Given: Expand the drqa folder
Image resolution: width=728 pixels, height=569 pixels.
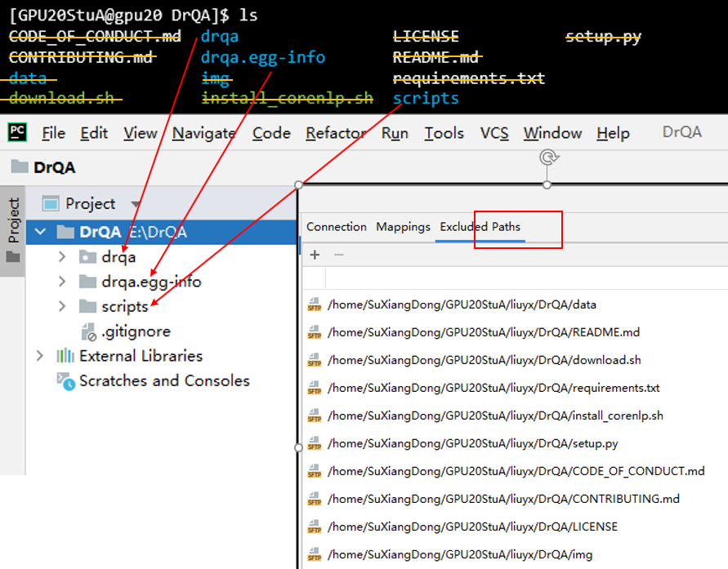Looking at the screenshot, I should click(x=62, y=256).
